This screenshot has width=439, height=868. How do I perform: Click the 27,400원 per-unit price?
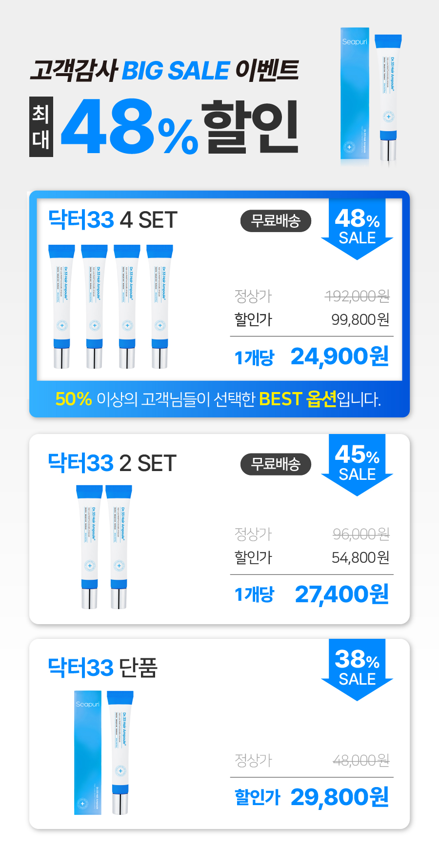[x=342, y=594]
